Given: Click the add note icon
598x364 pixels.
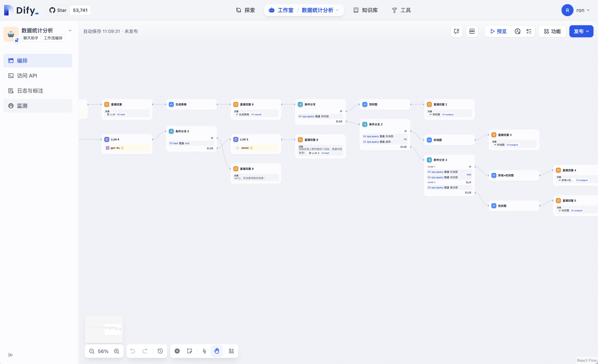Looking at the screenshot, I should 189,351.
